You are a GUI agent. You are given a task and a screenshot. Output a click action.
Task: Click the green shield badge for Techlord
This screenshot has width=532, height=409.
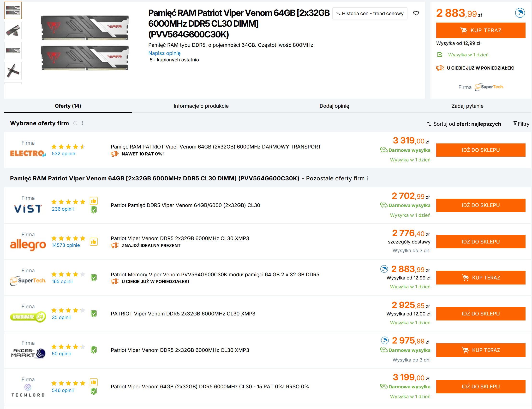coord(94,391)
